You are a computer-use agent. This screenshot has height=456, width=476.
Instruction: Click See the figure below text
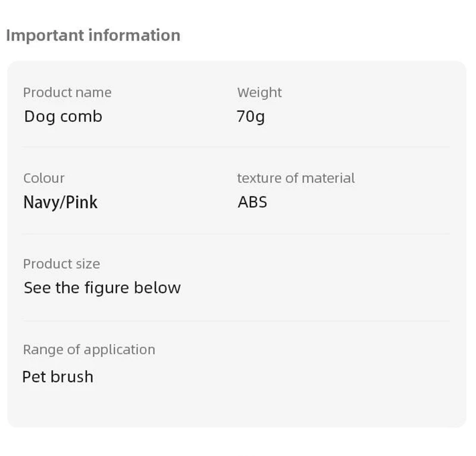pos(102,288)
